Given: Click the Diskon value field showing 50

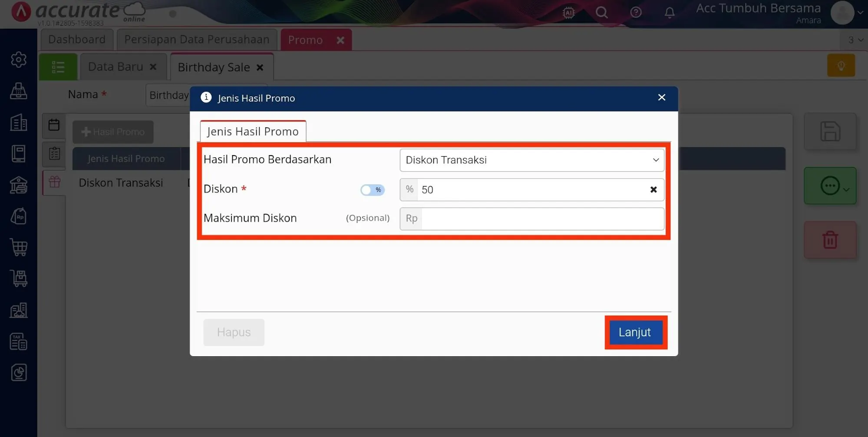Looking at the screenshot, I should (x=532, y=190).
